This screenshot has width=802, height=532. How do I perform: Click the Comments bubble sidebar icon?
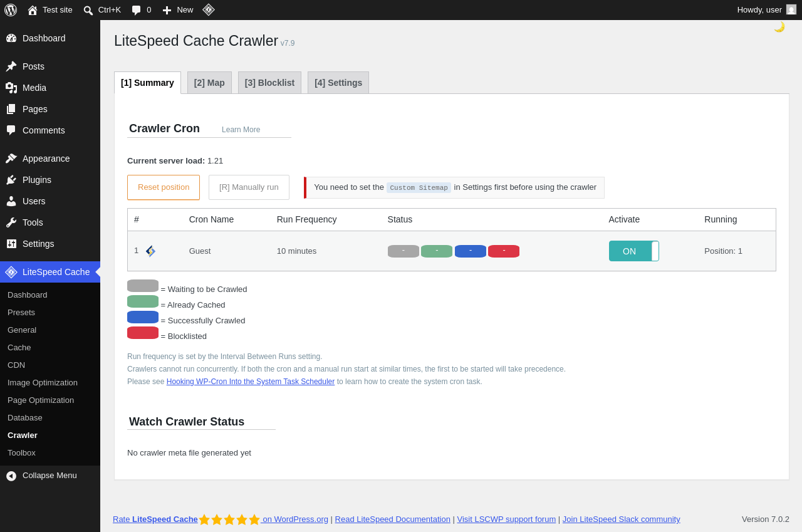11,130
